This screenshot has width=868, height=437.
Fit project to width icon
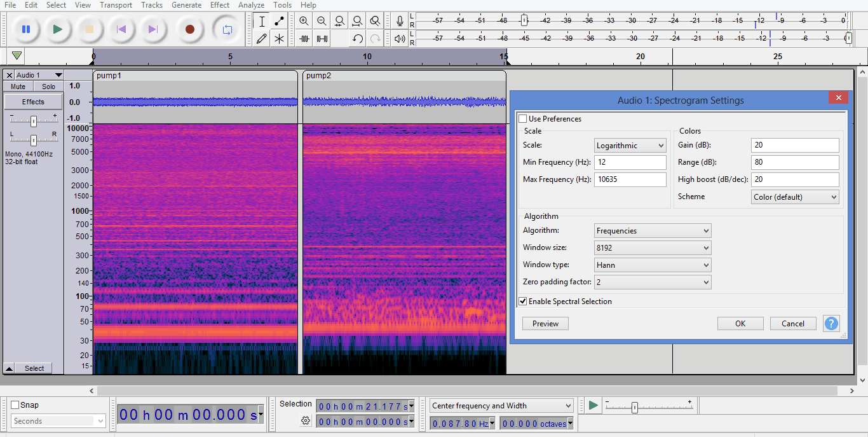click(358, 21)
